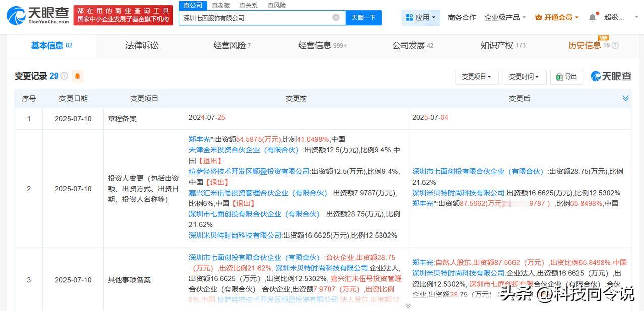Open 郑丰光 link in row 3 变更后
The width and height of the screenshot is (644, 311).
423,262
